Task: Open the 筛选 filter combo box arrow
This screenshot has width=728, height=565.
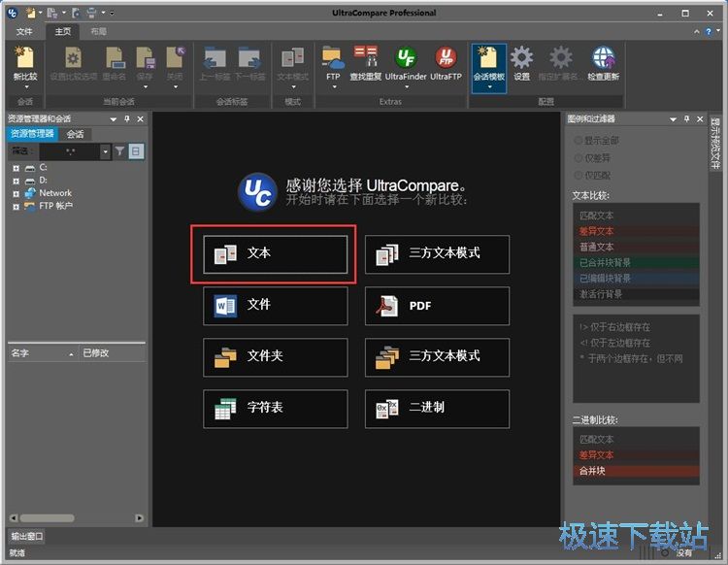Action: pos(106,151)
